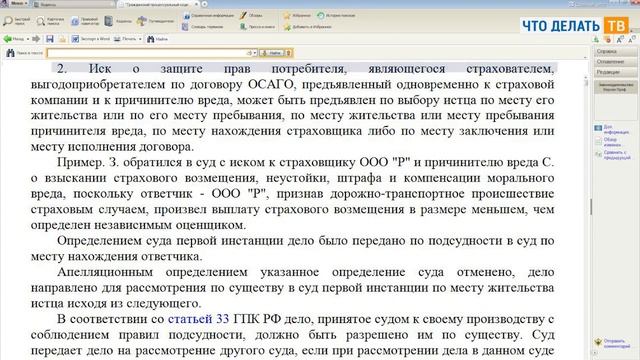Open Обзор изменений link
The image size is (640, 360).
point(608,142)
